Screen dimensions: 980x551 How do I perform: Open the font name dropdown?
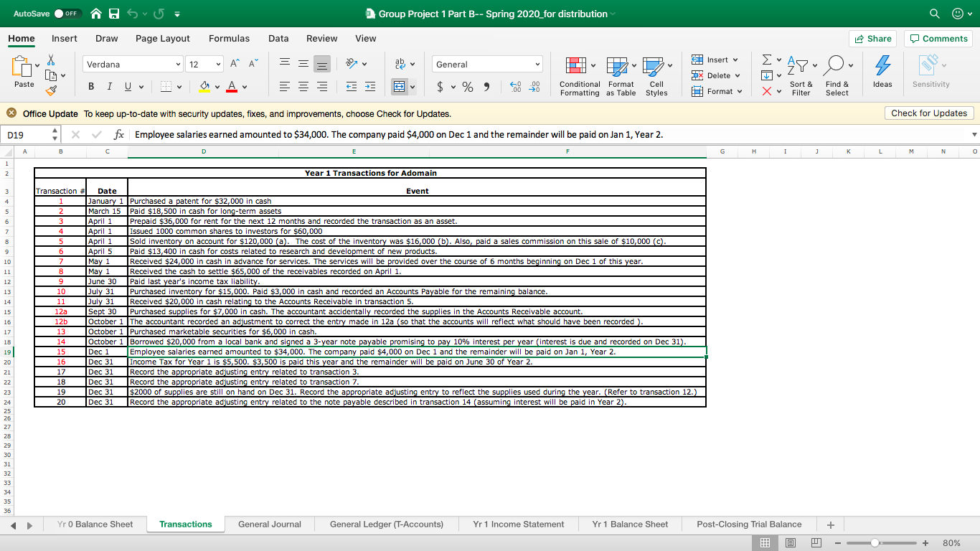[x=180, y=64]
